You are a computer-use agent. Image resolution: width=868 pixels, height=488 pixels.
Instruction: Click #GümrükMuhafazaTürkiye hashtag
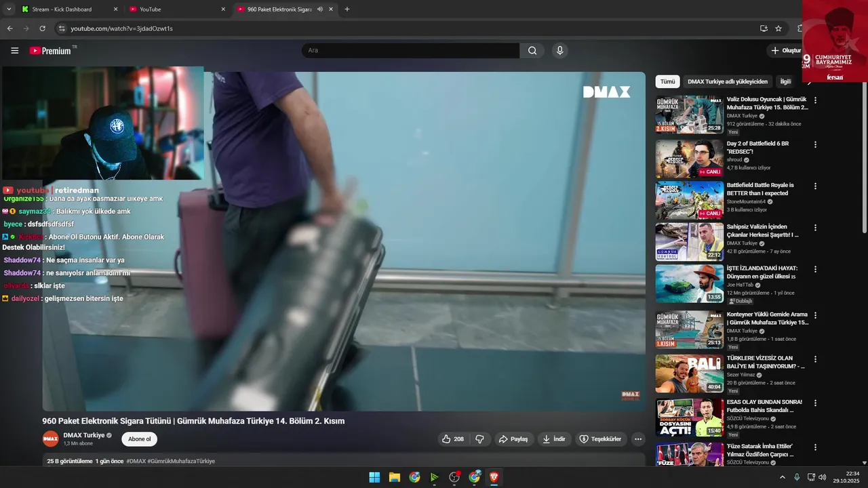(x=181, y=461)
